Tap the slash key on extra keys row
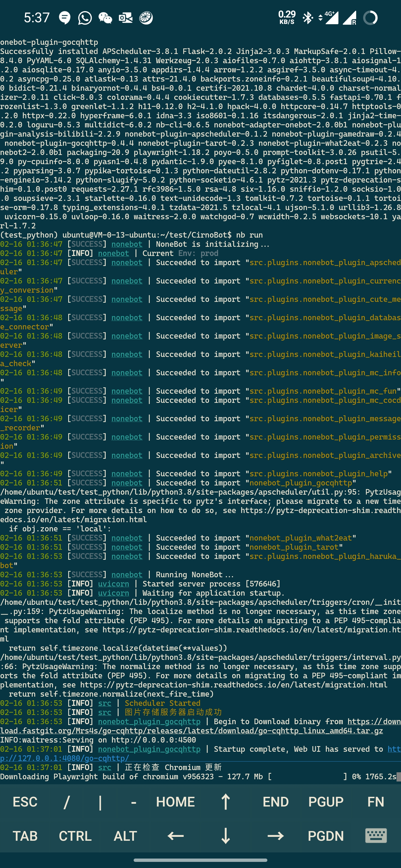Image resolution: width=401 pixels, height=868 pixels. (x=67, y=802)
